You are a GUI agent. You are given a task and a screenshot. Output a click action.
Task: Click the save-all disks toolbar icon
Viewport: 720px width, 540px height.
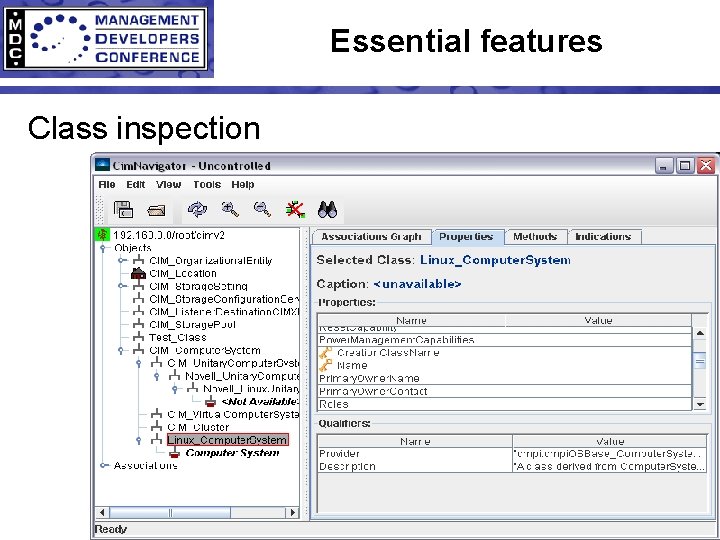coord(123,209)
